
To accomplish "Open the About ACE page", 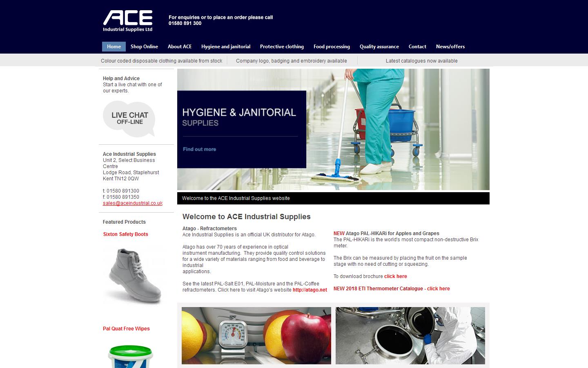I will (180, 46).
